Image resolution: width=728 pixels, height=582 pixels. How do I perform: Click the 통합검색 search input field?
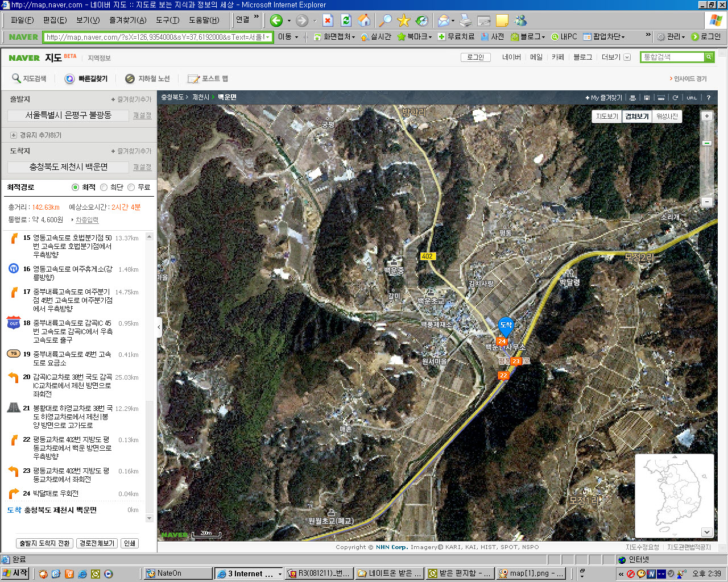pyautogui.click(x=672, y=57)
